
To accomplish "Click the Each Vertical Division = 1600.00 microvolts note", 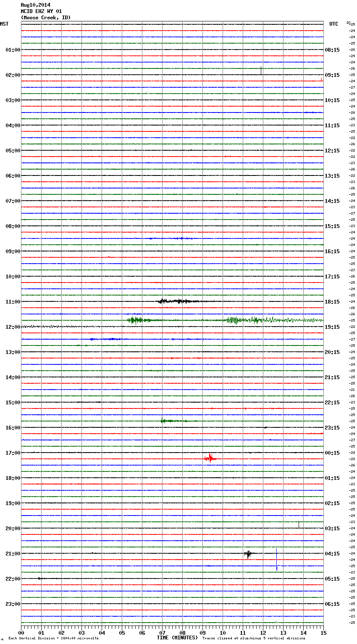I will [53, 639].
